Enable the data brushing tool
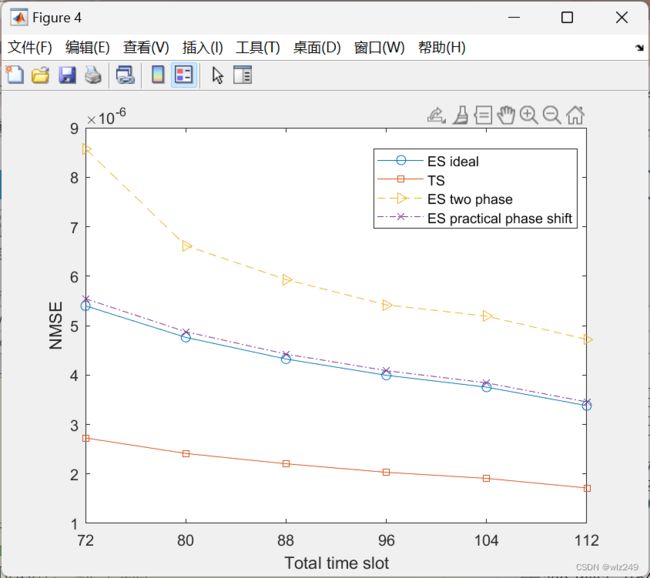Image resolution: width=650 pixels, height=578 pixels. pyautogui.click(x=461, y=115)
